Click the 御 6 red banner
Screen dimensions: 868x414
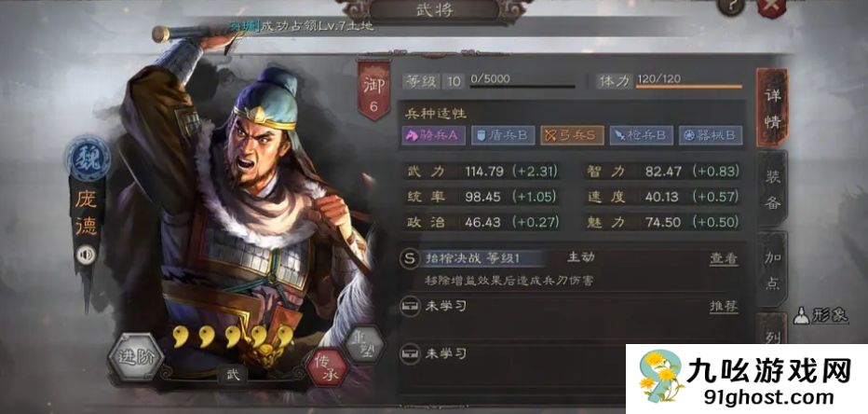(x=373, y=90)
